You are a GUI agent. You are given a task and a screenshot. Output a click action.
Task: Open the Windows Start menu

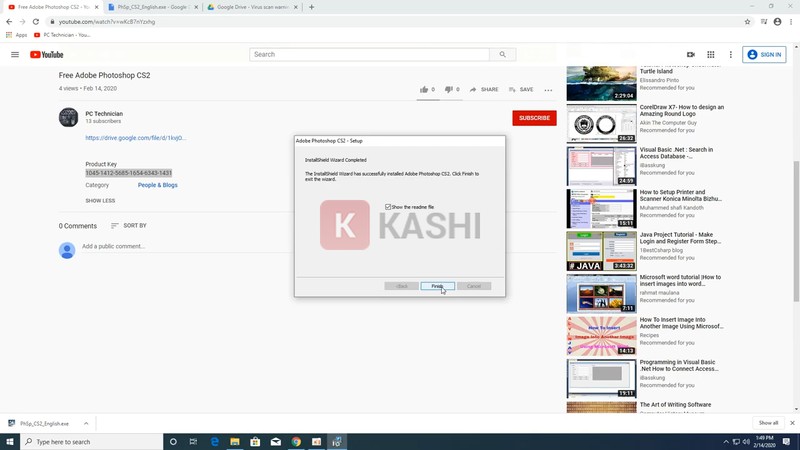(10, 441)
